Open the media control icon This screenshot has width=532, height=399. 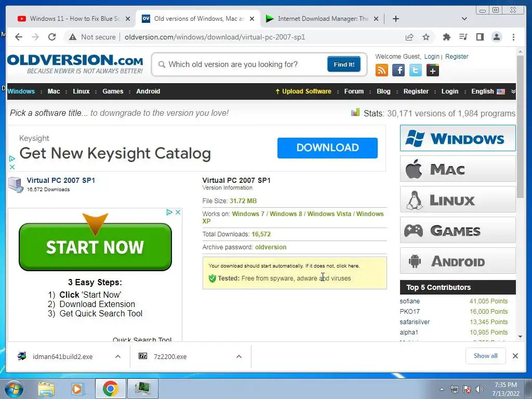(x=463, y=37)
